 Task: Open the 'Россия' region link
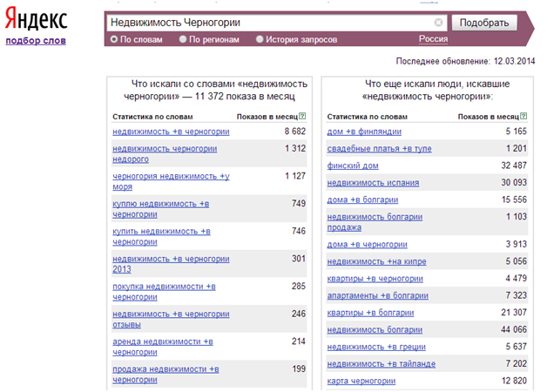click(433, 39)
